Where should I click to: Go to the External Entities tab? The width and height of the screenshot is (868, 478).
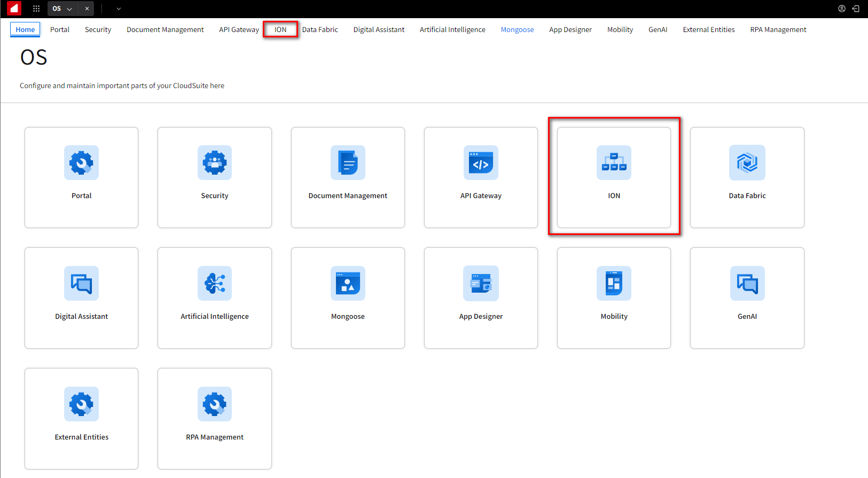pyautogui.click(x=708, y=29)
